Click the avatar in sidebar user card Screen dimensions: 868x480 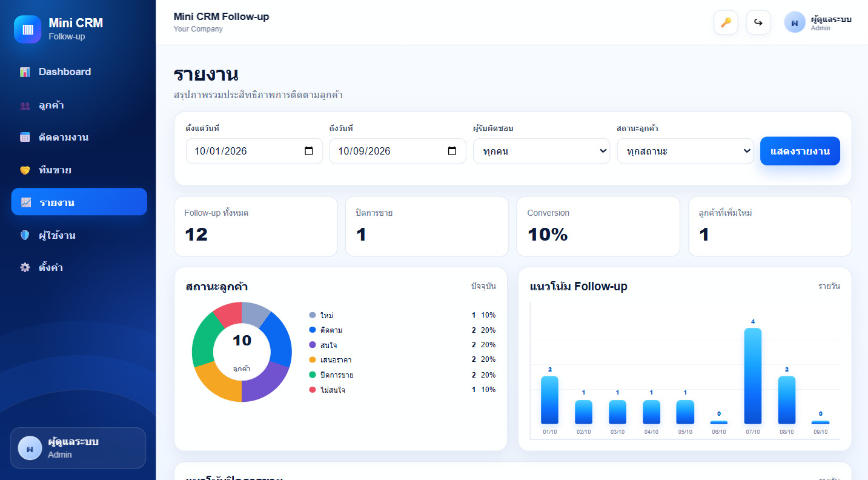point(30,448)
